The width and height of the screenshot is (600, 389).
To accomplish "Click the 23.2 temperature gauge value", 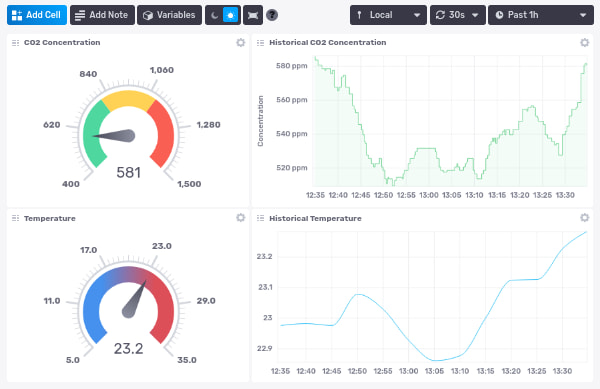I will pyautogui.click(x=129, y=348).
